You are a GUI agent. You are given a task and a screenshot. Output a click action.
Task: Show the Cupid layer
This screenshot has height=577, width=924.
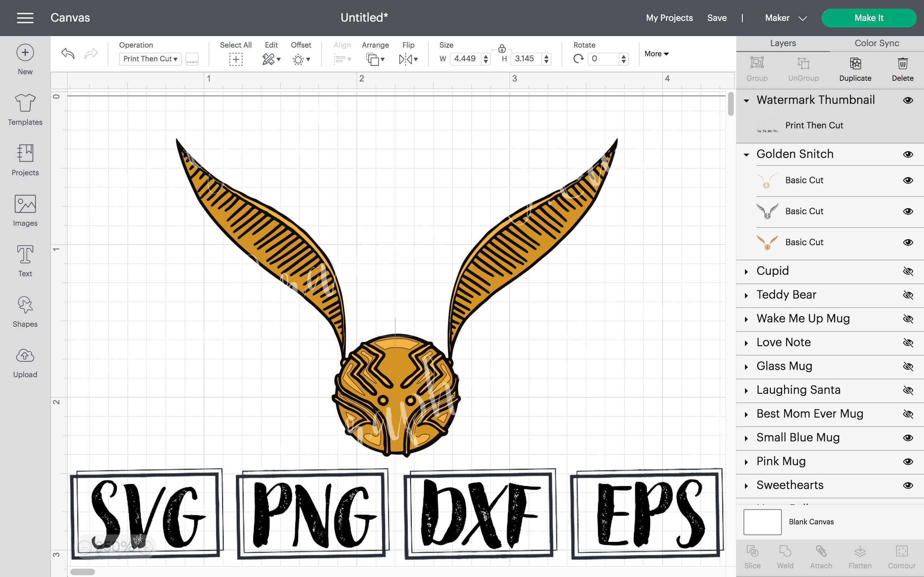[908, 271]
